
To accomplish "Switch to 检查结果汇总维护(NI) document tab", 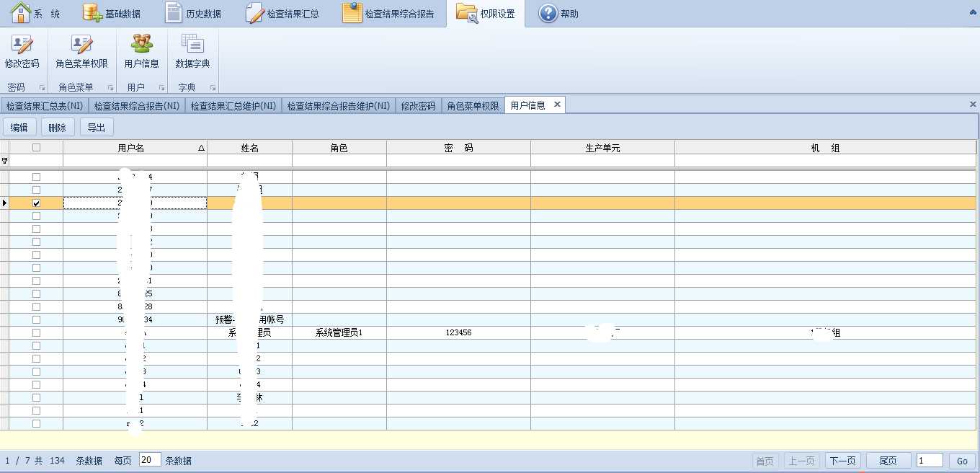I will point(233,106).
